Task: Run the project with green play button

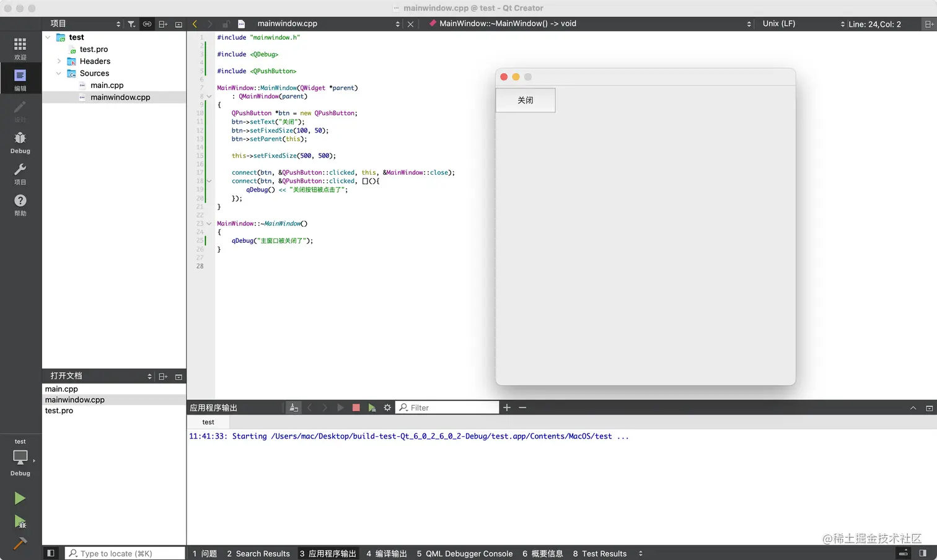Action: click(x=20, y=498)
